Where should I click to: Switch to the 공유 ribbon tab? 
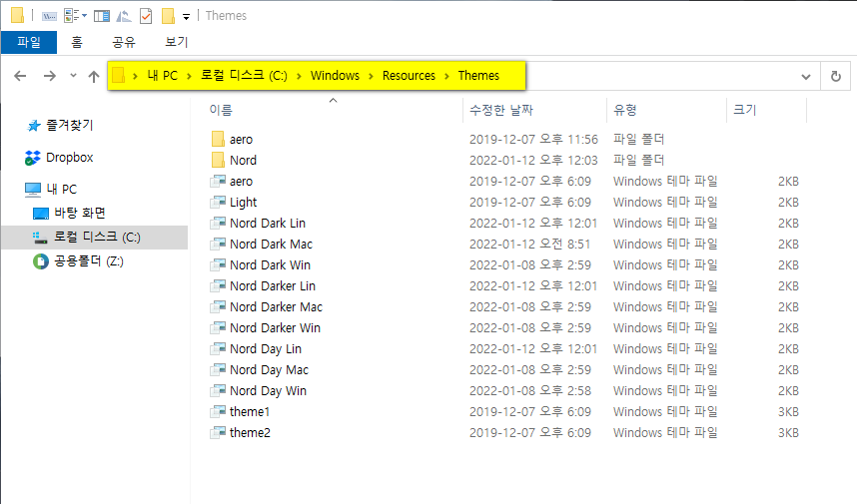pos(124,42)
